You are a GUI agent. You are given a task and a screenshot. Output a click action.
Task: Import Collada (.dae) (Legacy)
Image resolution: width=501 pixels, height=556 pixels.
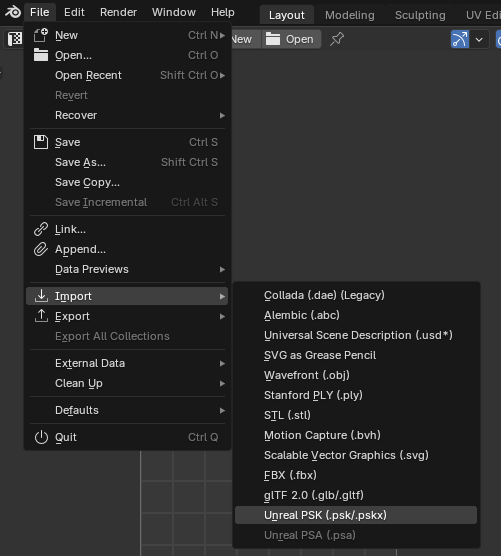point(356,295)
